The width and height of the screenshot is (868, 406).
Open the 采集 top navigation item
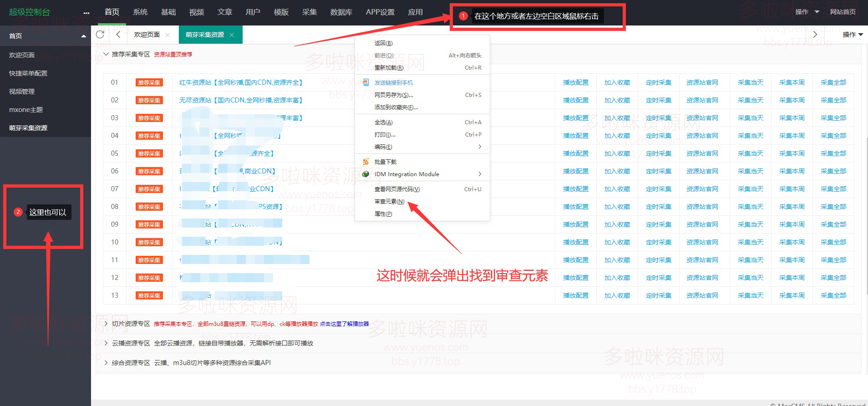pos(310,12)
